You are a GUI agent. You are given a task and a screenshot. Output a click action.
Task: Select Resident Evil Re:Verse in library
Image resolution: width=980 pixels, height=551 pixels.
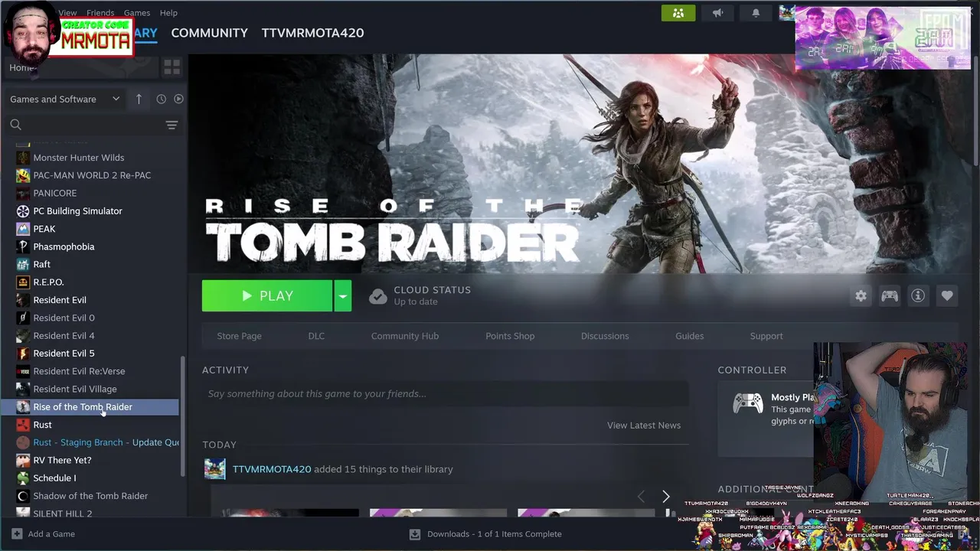pyautogui.click(x=79, y=371)
